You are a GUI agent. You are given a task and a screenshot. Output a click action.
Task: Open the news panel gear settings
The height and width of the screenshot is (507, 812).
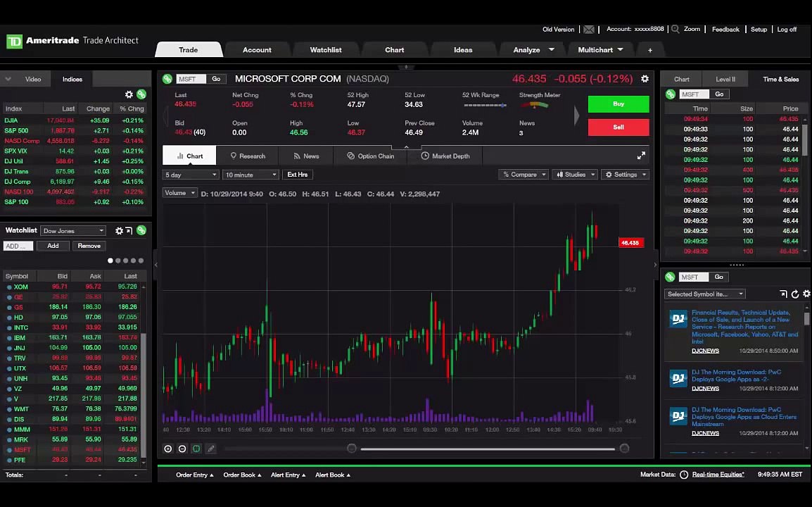(806, 294)
